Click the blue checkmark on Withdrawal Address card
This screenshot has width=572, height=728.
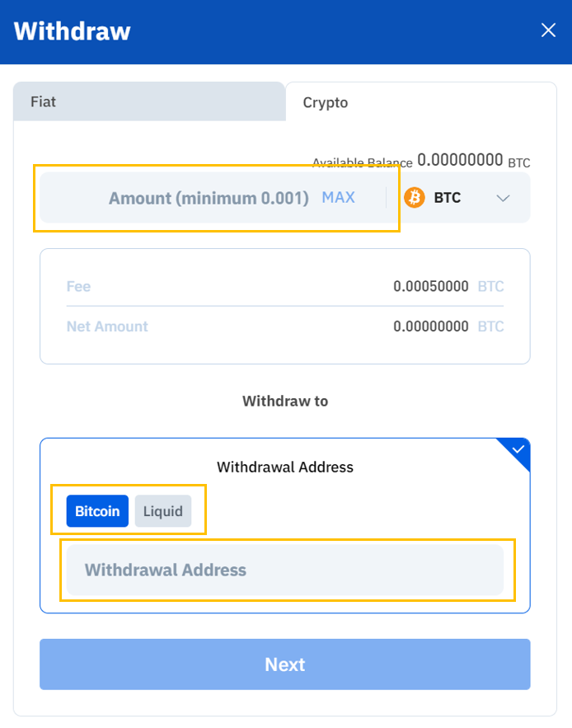coord(518,449)
